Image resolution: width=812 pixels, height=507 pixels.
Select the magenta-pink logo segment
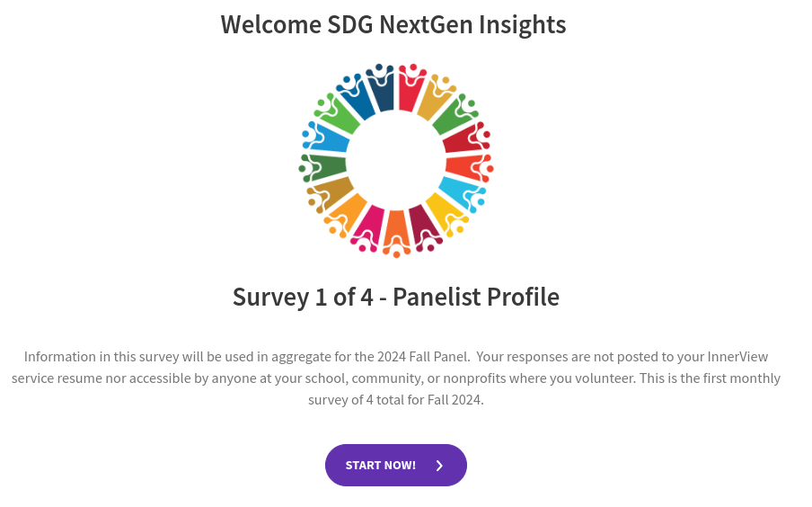[370, 224]
